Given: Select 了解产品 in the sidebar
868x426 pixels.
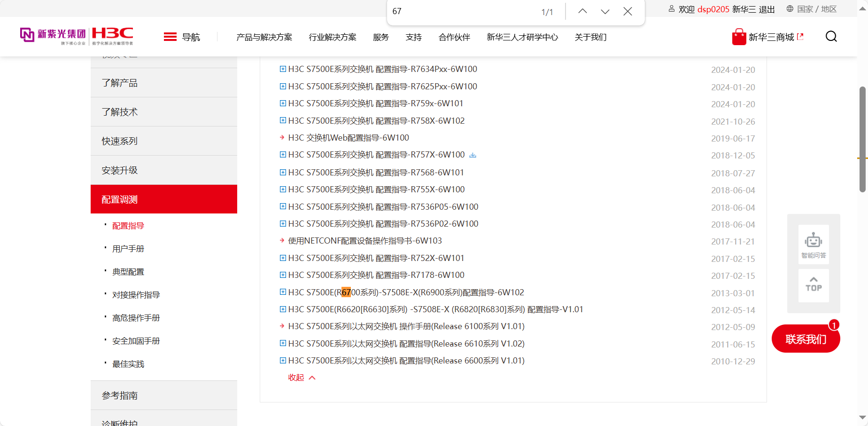Looking at the screenshot, I should (164, 83).
